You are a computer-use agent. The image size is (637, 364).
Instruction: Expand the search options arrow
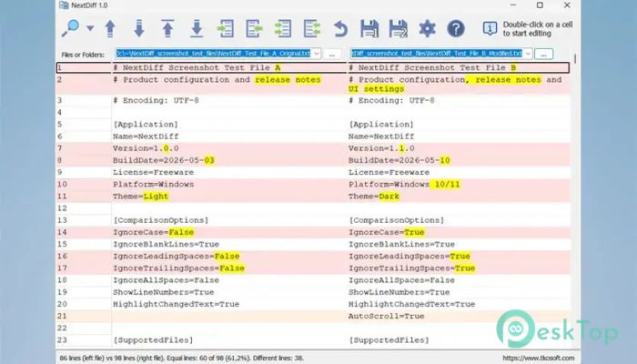90,28
